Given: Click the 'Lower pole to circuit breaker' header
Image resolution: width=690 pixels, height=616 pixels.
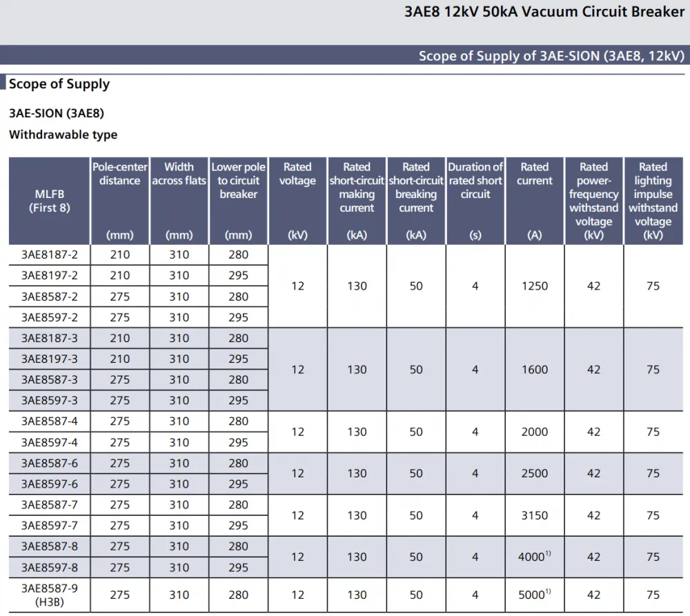Looking at the screenshot, I should pyautogui.click(x=239, y=201).
